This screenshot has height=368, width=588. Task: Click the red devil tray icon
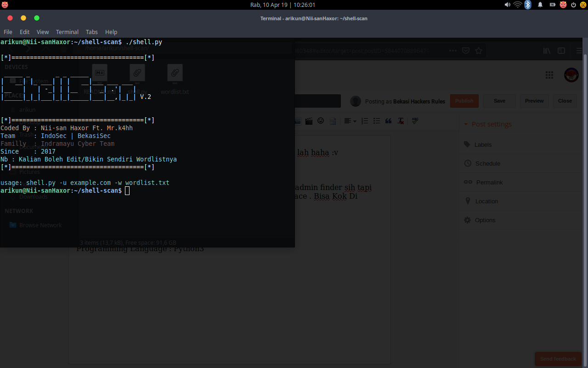click(x=563, y=5)
